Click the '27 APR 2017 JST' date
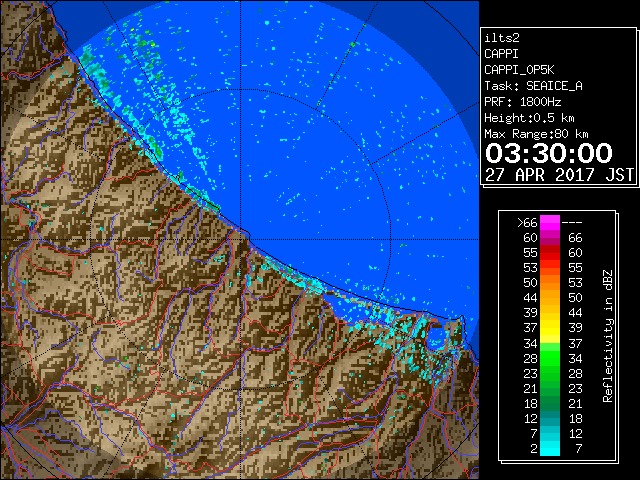The image size is (640, 480). pyautogui.click(x=559, y=175)
